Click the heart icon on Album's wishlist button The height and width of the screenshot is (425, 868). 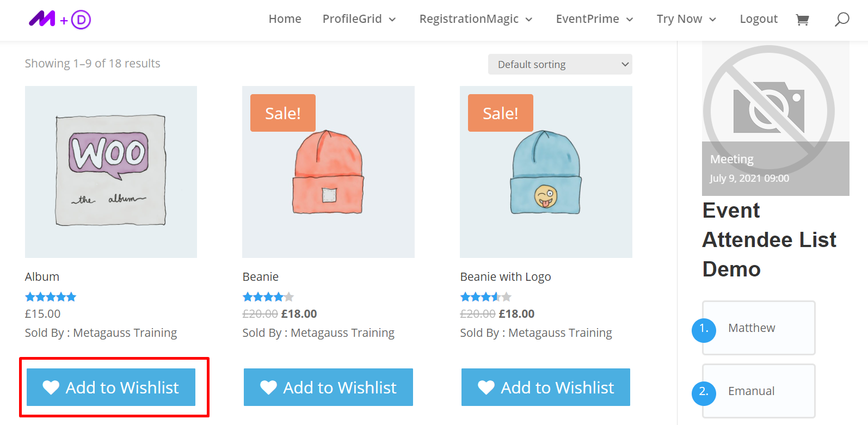tap(51, 387)
